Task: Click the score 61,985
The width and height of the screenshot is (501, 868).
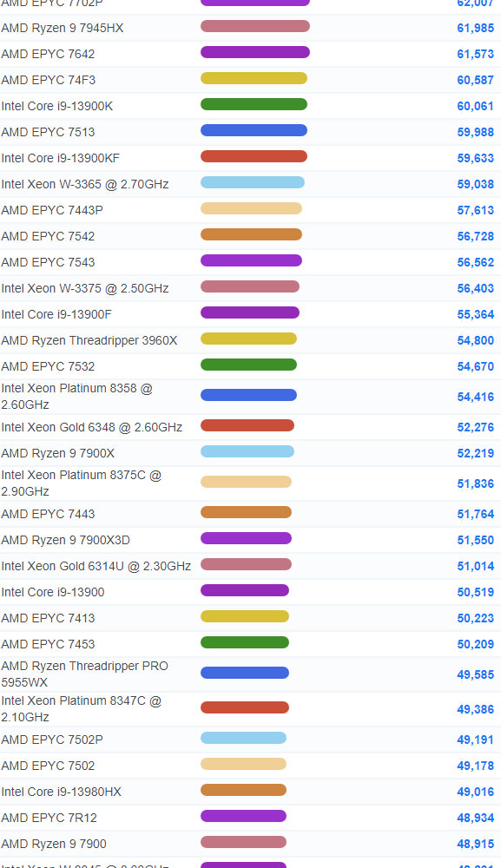Action: click(475, 29)
